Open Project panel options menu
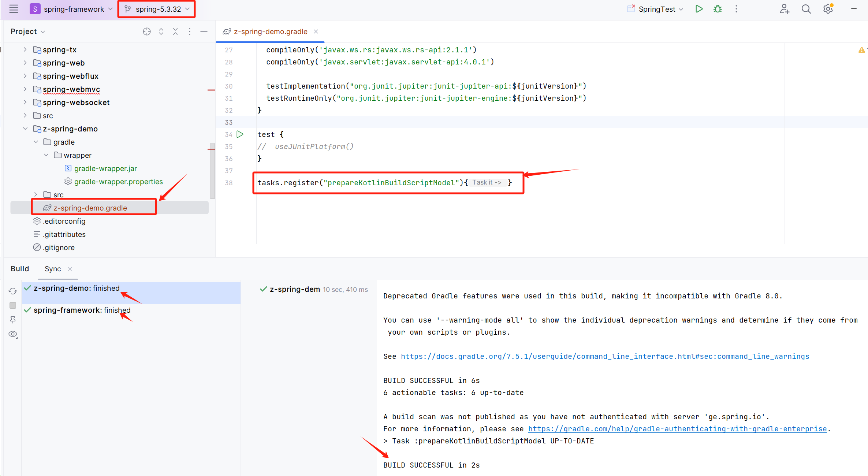Screen dimensions: 868x476 click(x=190, y=31)
